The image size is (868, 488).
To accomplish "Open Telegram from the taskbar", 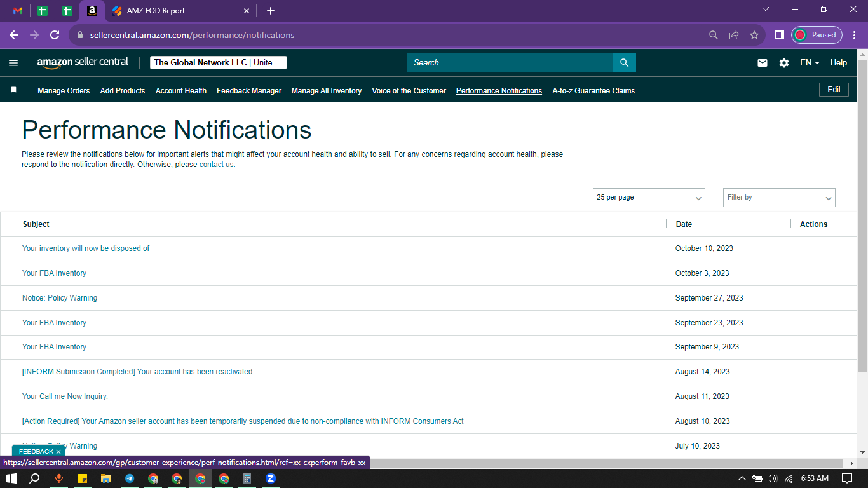I will (x=130, y=478).
